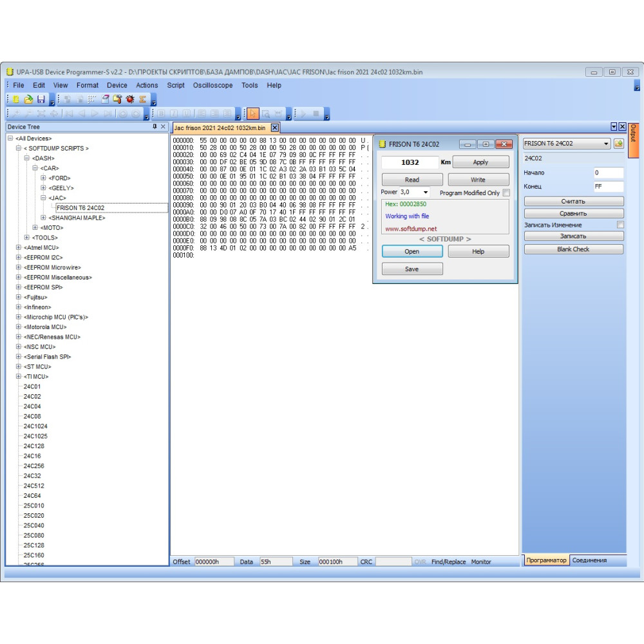The image size is (644, 644).
Task: Click the Начало start address field
Action: coord(609,173)
